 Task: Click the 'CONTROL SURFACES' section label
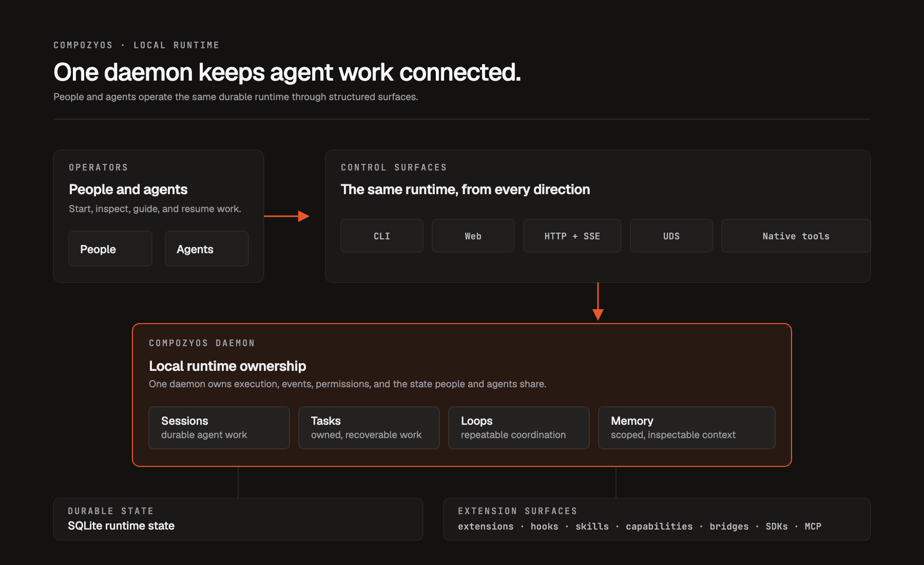pyautogui.click(x=394, y=167)
